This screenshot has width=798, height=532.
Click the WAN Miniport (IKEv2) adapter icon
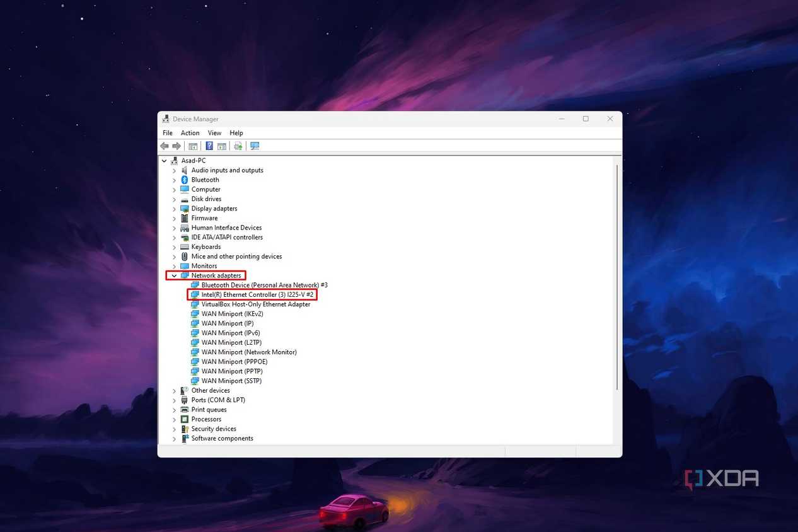click(x=195, y=314)
